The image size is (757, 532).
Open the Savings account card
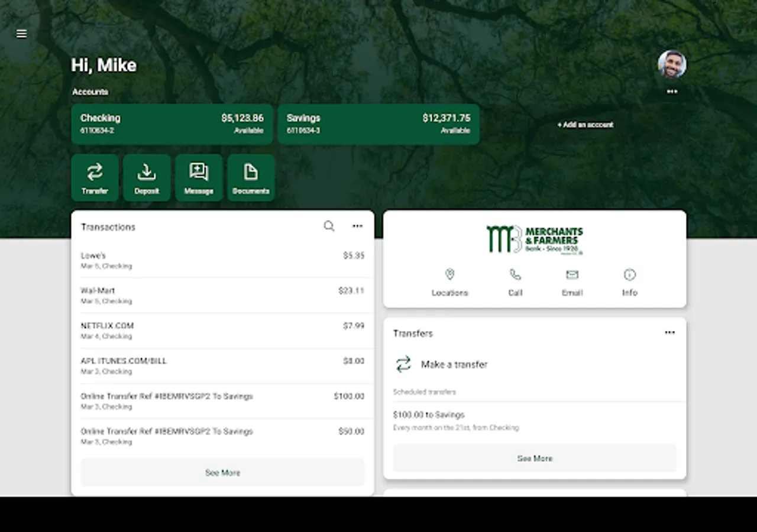pyautogui.click(x=378, y=124)
